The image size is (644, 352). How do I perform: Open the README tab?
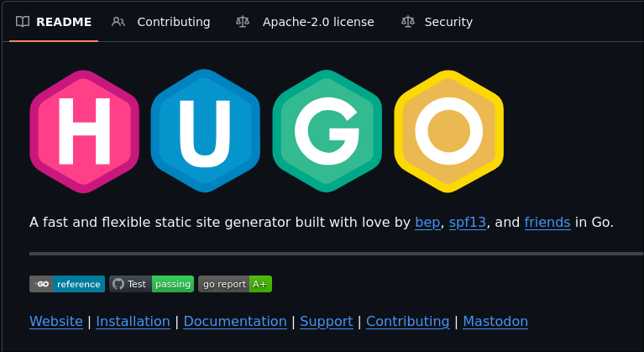pyautogui.click(x=54, y=22)
